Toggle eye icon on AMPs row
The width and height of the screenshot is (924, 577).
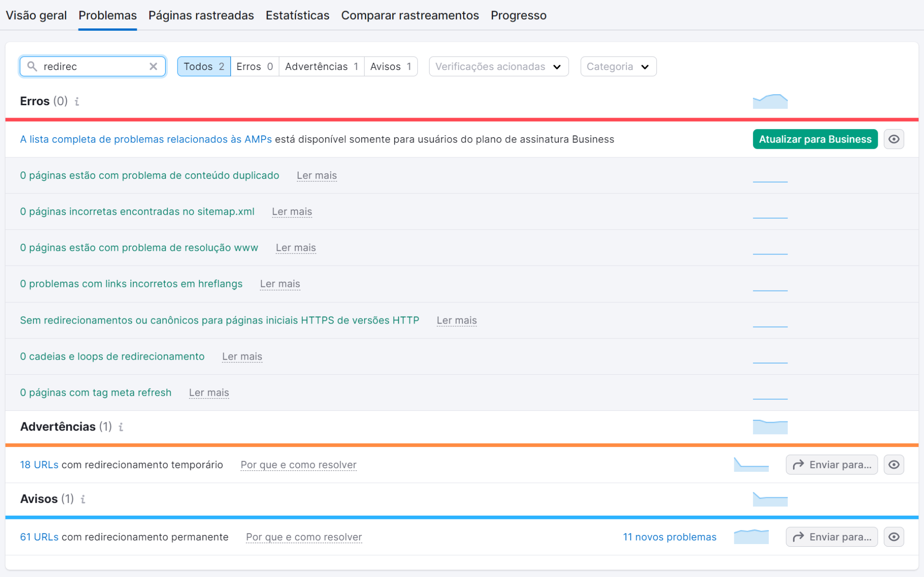pyautogui.click(x=894, y=139)
